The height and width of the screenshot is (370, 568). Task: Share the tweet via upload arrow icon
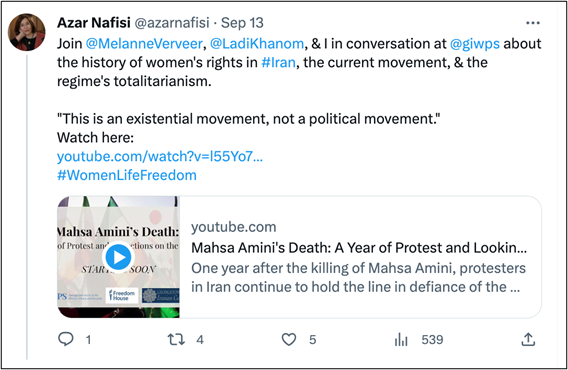(528, 340)
